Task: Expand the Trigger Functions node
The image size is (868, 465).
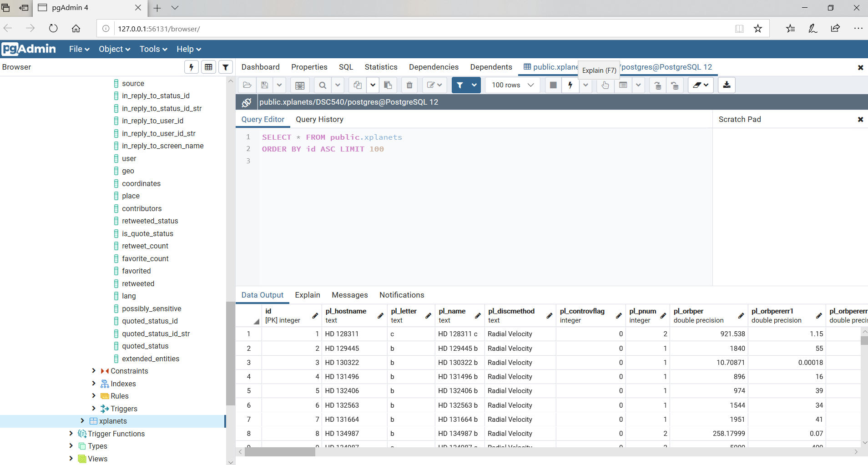Action: click(x=71, y=434)
